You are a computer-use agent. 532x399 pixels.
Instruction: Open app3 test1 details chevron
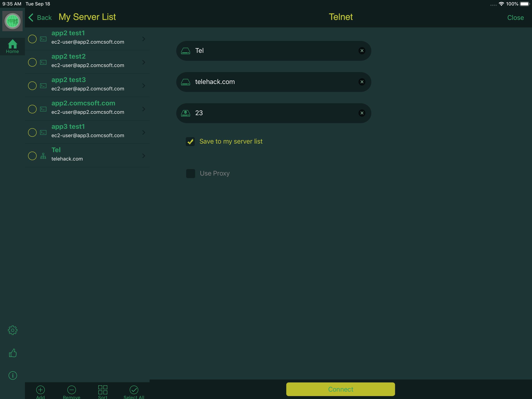point(144,132)
